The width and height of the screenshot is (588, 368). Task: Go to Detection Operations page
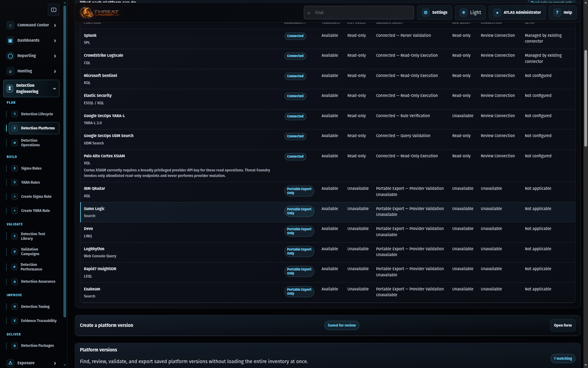tap(34, 143)
